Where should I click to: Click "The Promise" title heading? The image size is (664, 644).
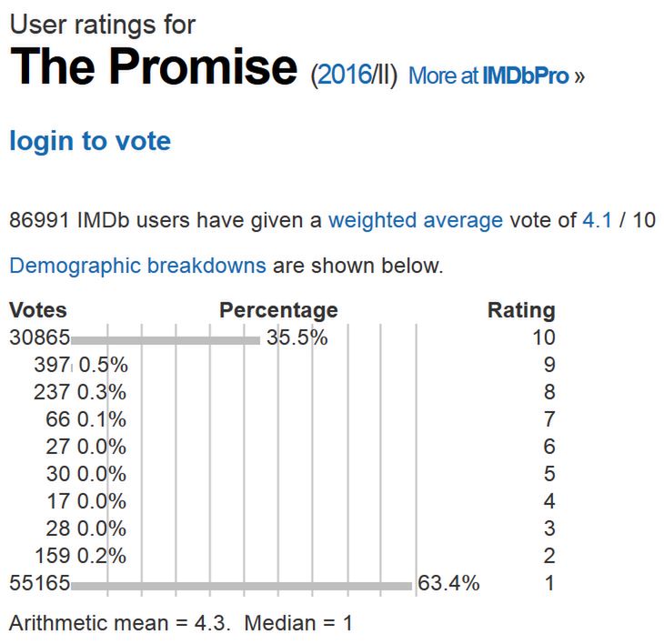154,66
